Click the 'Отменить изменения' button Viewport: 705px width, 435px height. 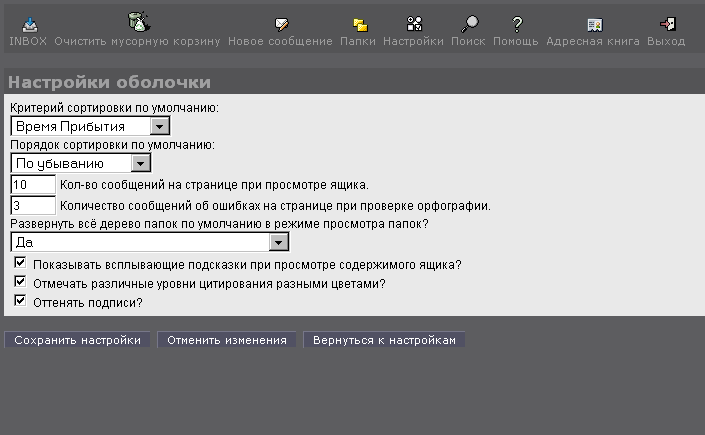pos(227,340)
